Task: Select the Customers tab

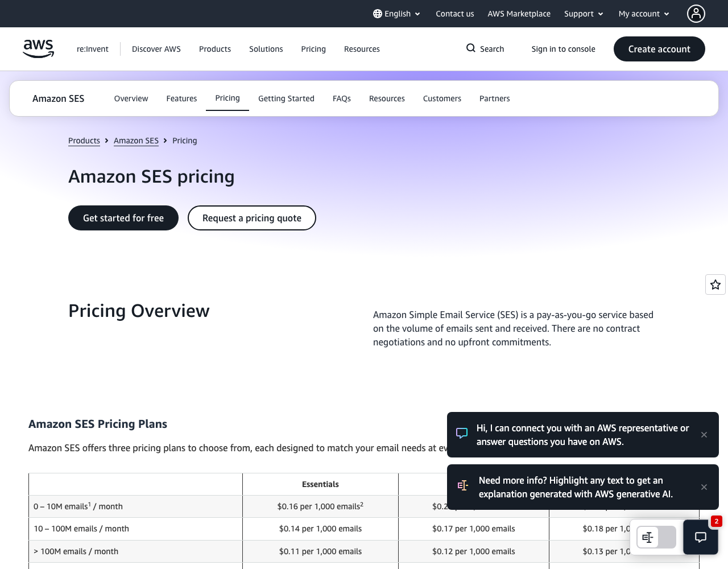Action: 442,98
